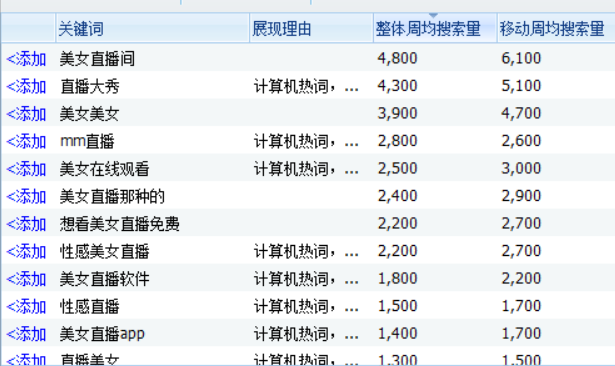Toggle sort arrow above 整体周均搜索量
This screenshot has height=366, width=615.
pyautogui.click(x=433, y=15)
